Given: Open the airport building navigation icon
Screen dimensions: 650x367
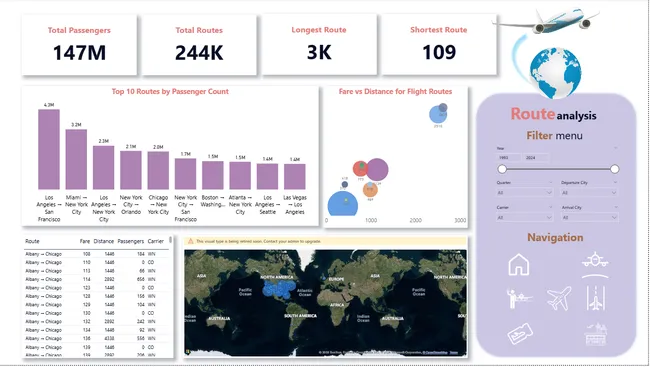Looking at the screenshot, I should click(596, 334).
